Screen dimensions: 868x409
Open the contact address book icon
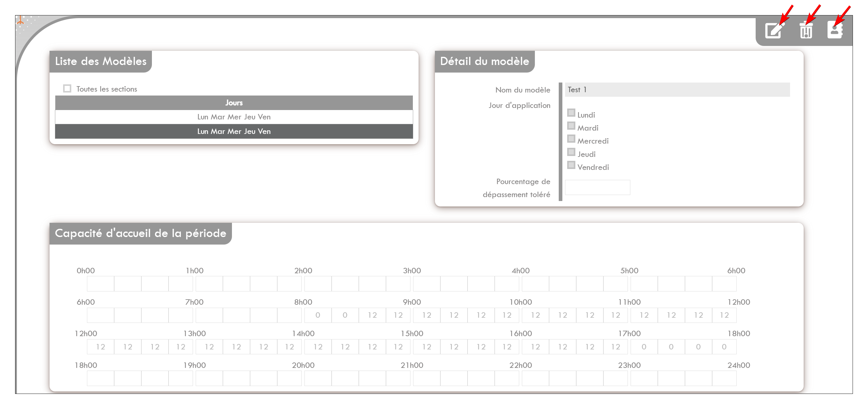click(835, 30)
